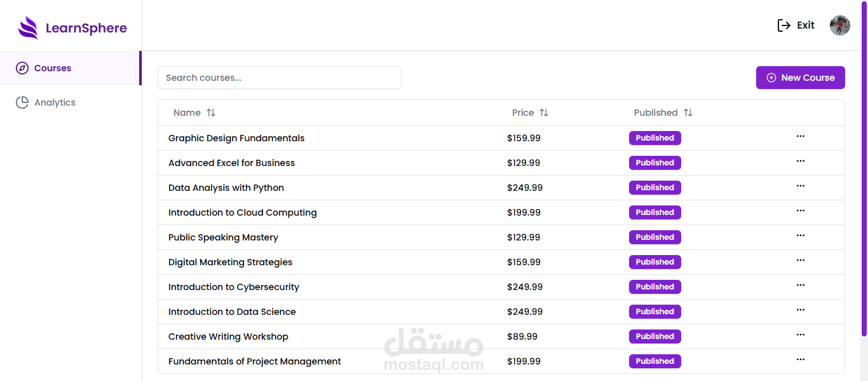Screen dimensions: 868x381
Task: Open the Courses section in sidebar
Action: 53,68
